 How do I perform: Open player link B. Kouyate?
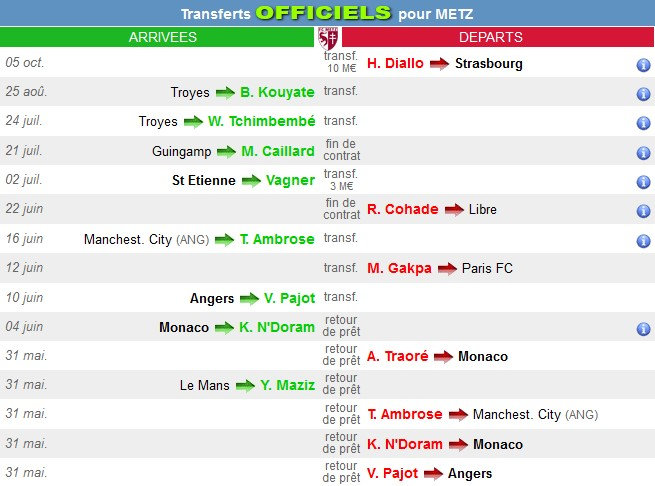tap(277, 92)
